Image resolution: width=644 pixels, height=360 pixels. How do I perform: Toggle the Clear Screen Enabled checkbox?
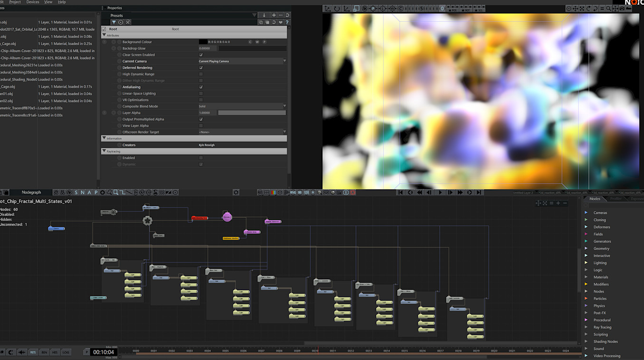201,55
